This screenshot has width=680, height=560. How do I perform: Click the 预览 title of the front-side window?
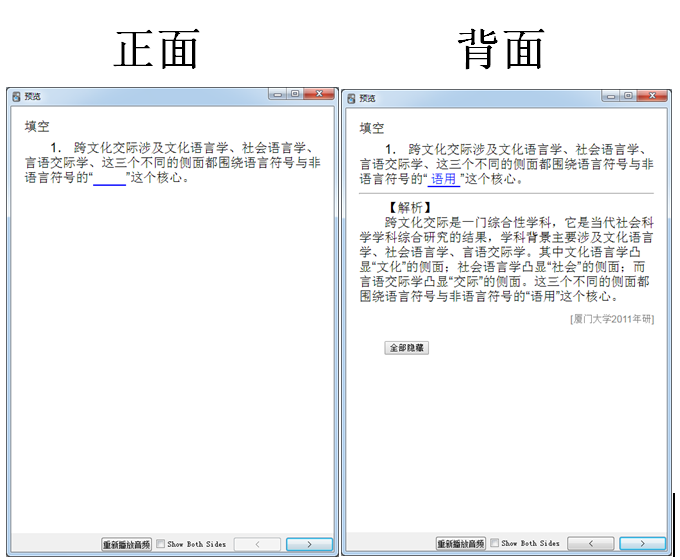(x=33, y=96)
